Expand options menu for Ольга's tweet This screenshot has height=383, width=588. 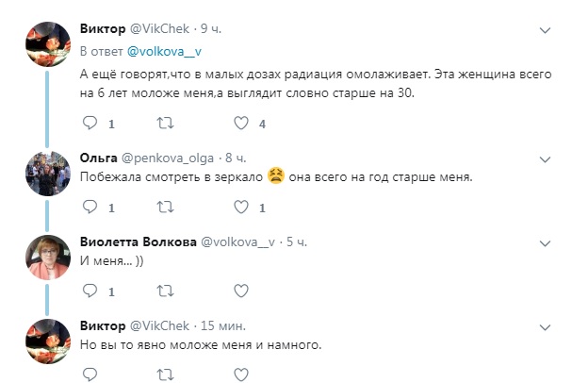544,158
